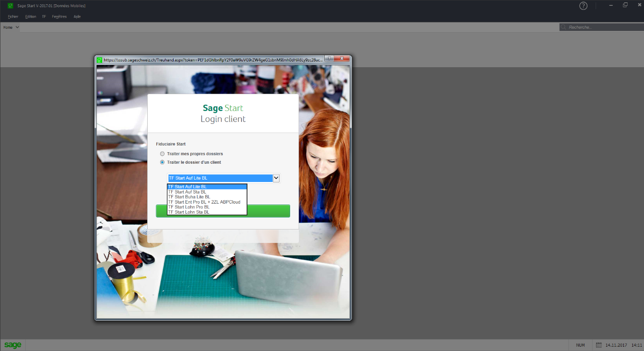Choose 'TF Start Auf Lite BL' in the list

[207, 187]
